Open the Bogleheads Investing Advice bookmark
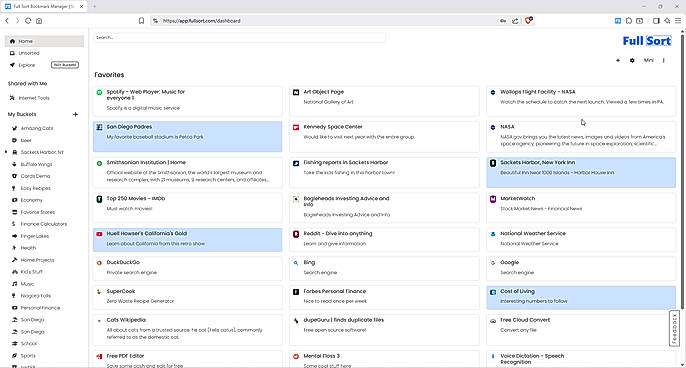This screenshot has height=368, width=686. click(384, 208)
